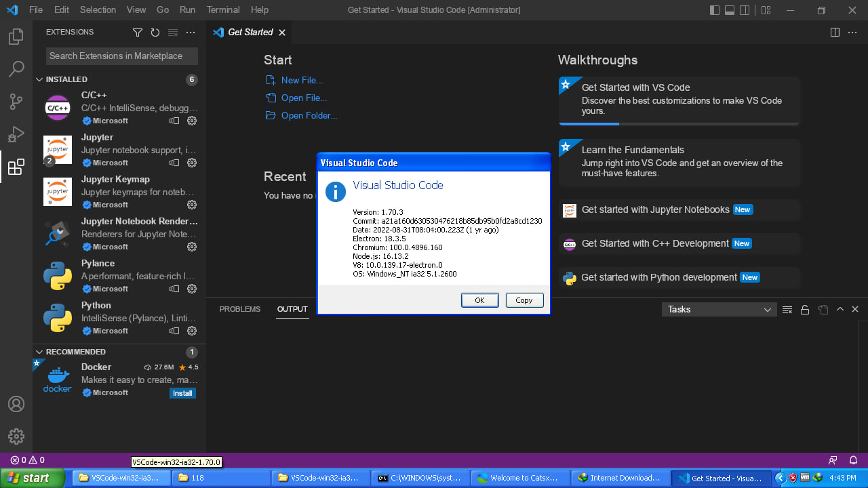Click the Open Folder... link
The height and width of the screenshot is (488, 868).
[309, 115]
